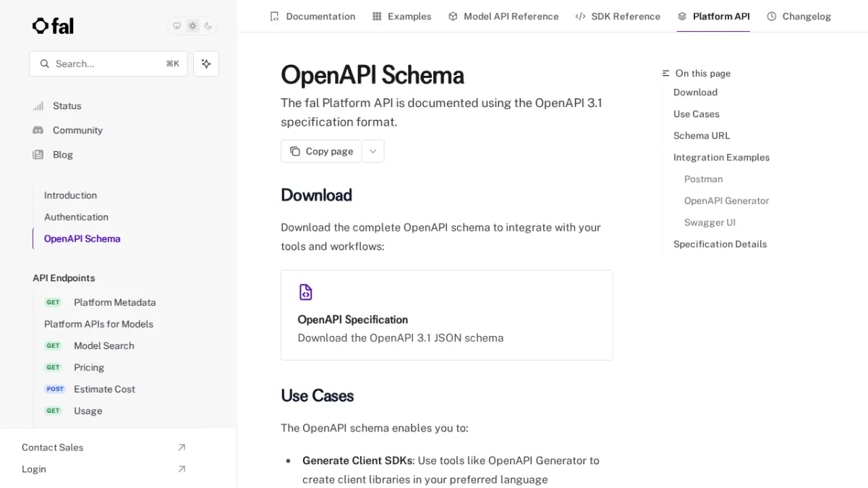The image size is (868, 488).
Task: Open the Status link in sidebar
Action: 67,106
